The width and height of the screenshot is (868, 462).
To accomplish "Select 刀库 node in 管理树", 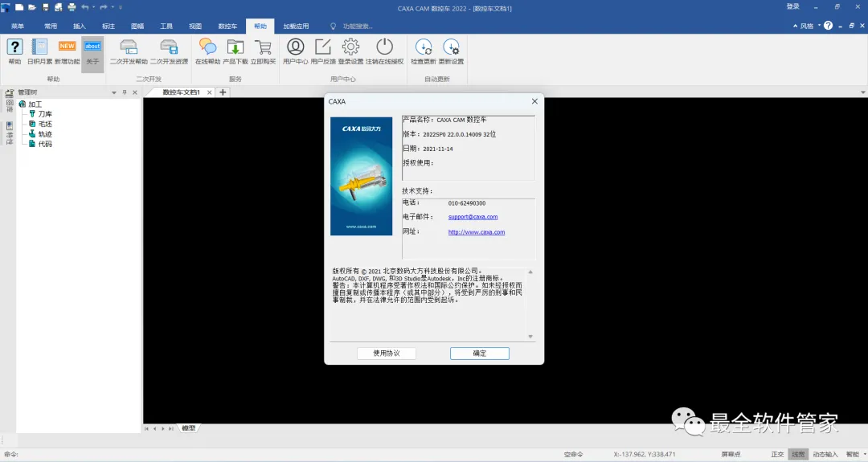I will (x=45, y=114).
